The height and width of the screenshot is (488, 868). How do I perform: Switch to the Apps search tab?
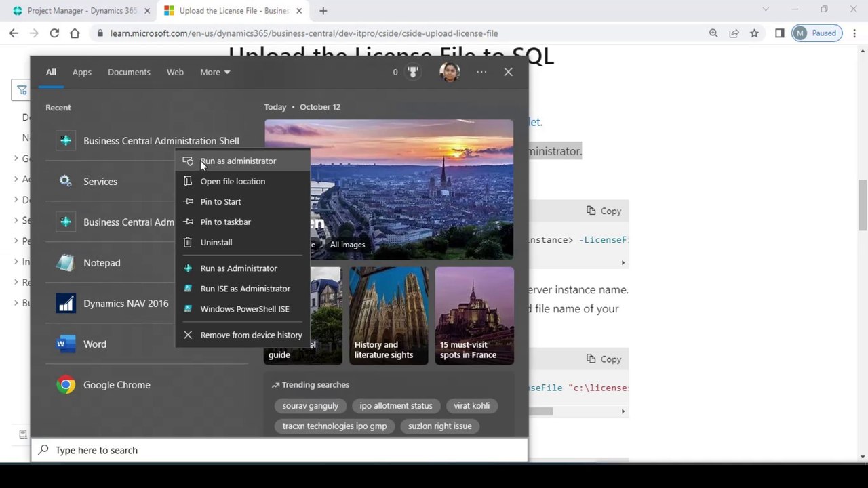click(x=82, y=72)
